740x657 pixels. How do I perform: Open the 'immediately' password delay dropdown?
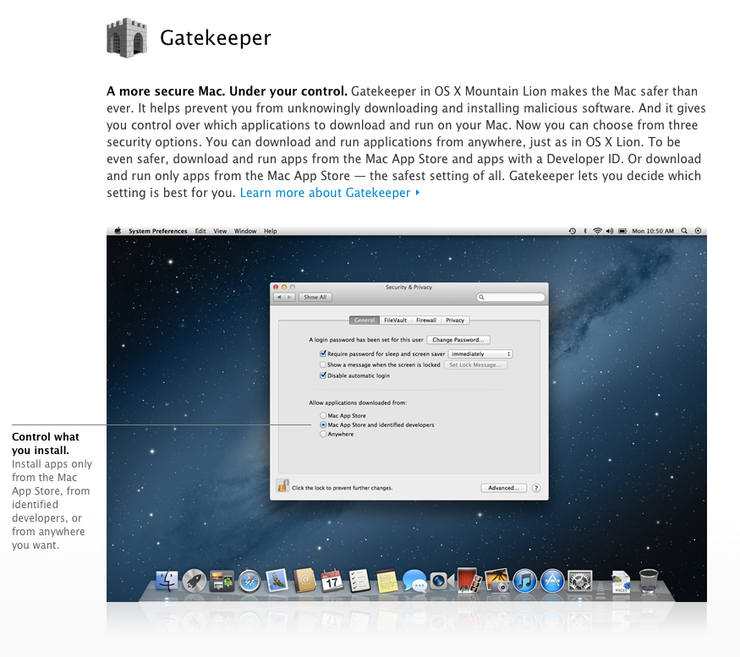click(480, 354)
